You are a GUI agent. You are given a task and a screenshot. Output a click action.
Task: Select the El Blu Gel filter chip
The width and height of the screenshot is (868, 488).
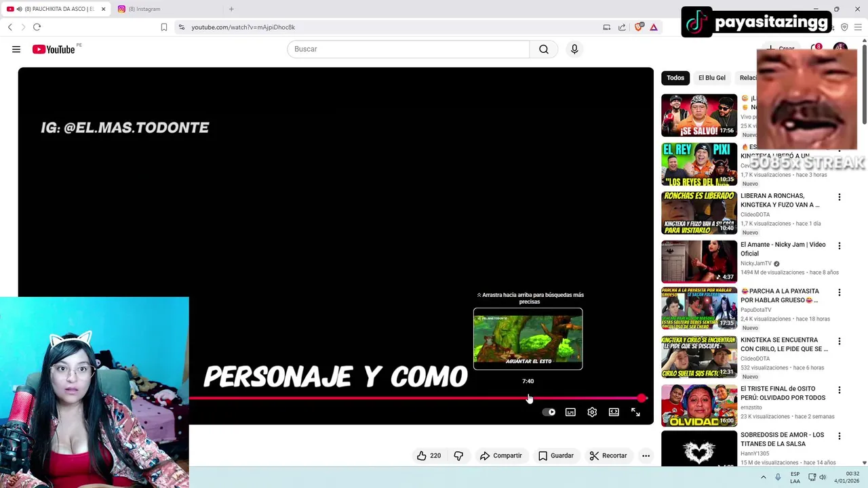[712, 78]
